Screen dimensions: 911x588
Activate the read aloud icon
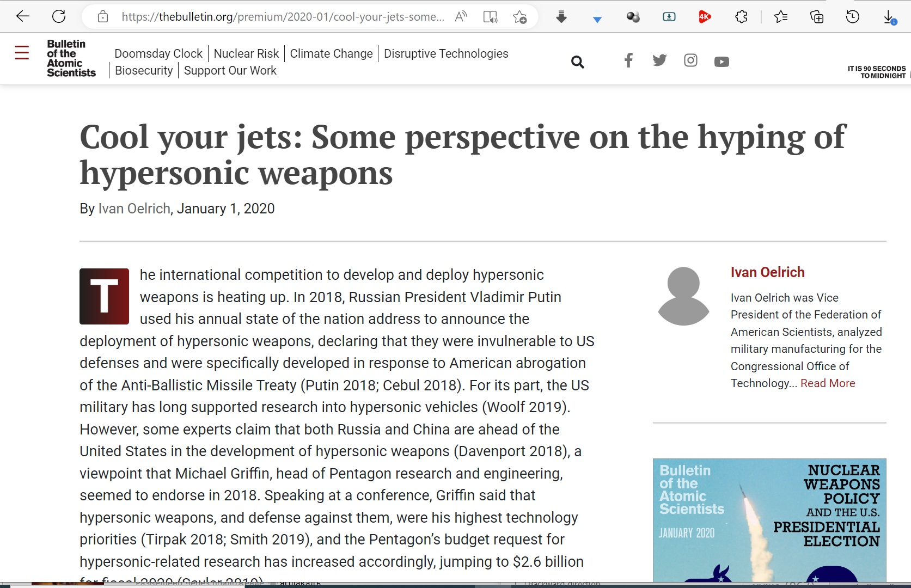(461, 16)
